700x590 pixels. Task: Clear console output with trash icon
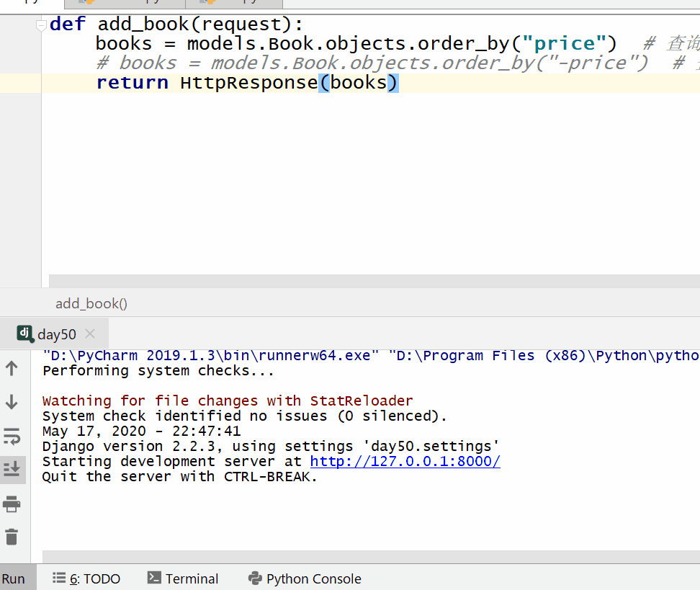coord(12,537)
